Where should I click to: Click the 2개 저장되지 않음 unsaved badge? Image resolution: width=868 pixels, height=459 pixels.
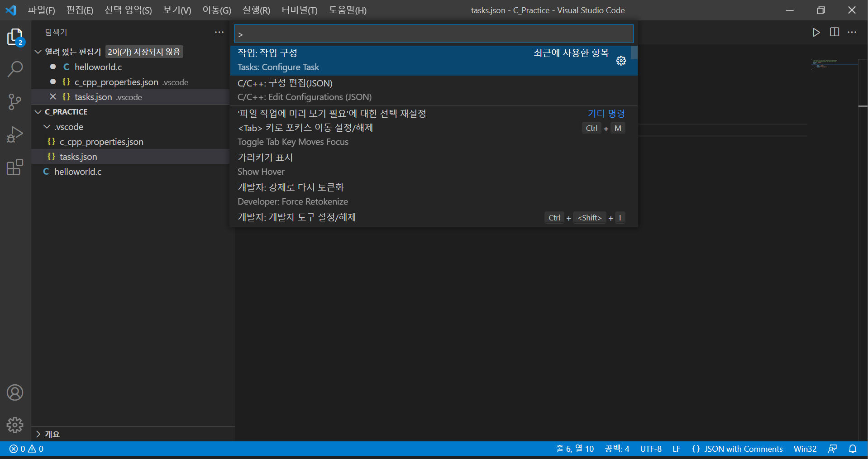(x=144, y=52)
